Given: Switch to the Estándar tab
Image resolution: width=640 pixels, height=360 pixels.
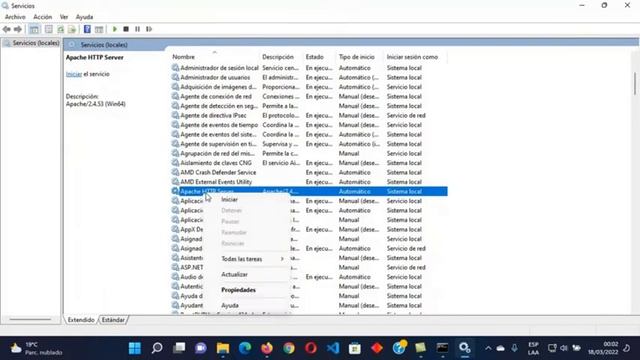Looking at the screenshot, I should pos(113,320).
